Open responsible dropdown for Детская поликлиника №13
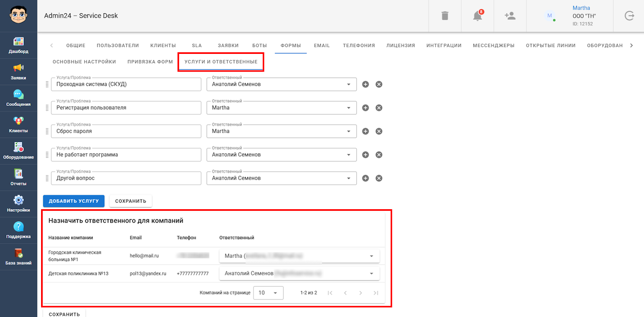 tap(371, 274)
